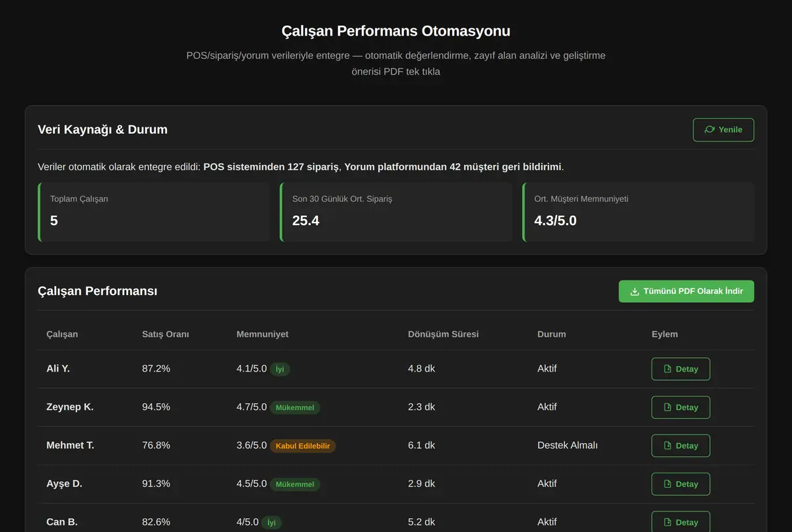Click the Durum column header
Image resolution: width=792 pixels, height=532 pixels.
click(552, 334)
